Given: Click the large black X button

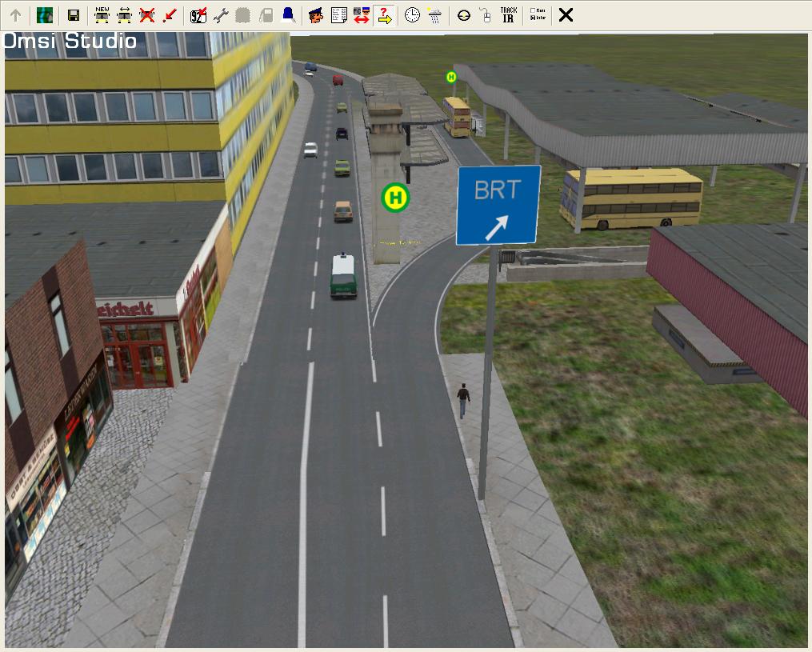Looking at the screenshot, I should pyautogui.click(x=566, y=14).
